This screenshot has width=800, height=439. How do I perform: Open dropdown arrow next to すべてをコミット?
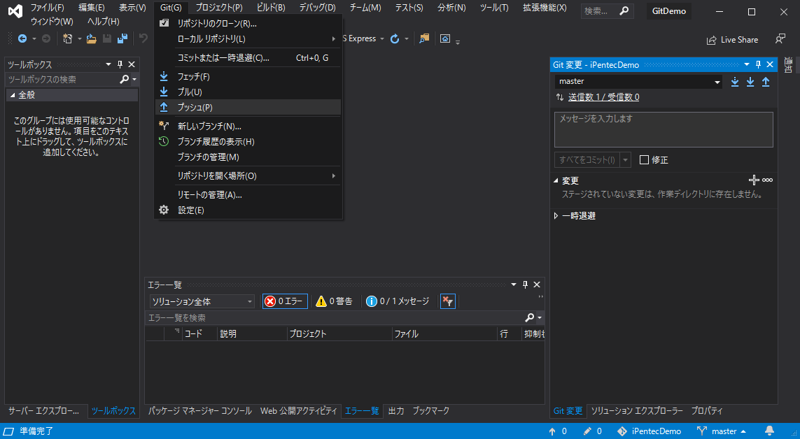click(x=626, y=160)
